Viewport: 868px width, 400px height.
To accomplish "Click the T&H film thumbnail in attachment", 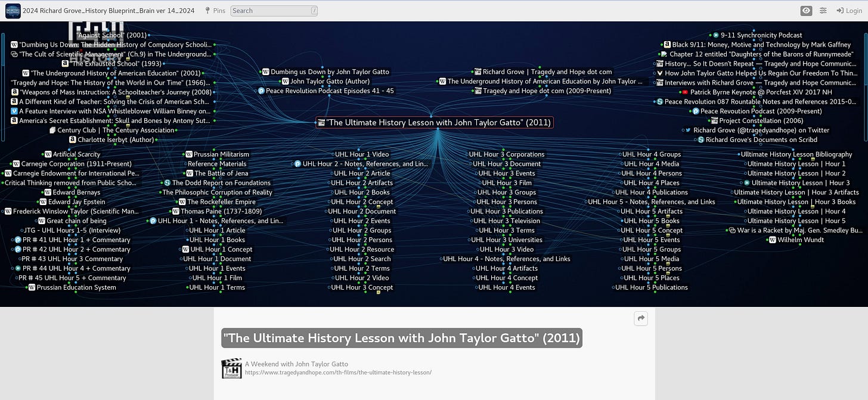I will pyautogui.click(x=231, y=368).
